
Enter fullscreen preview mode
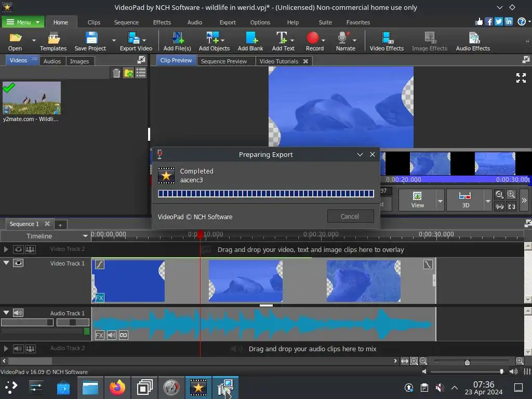point(521,78)
